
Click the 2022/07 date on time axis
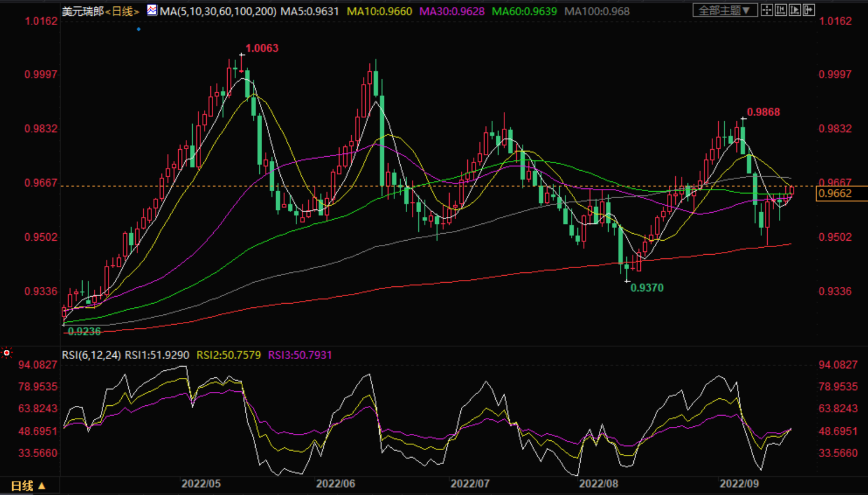click(470, 484)
